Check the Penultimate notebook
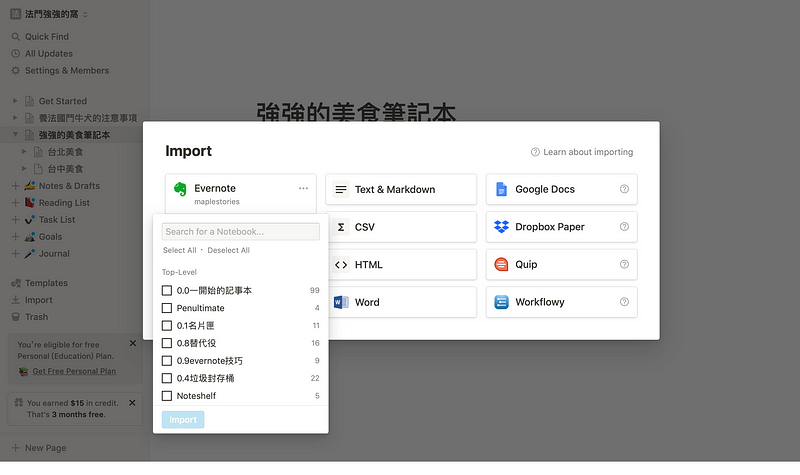800x475 pixels. tap(167, 308)
